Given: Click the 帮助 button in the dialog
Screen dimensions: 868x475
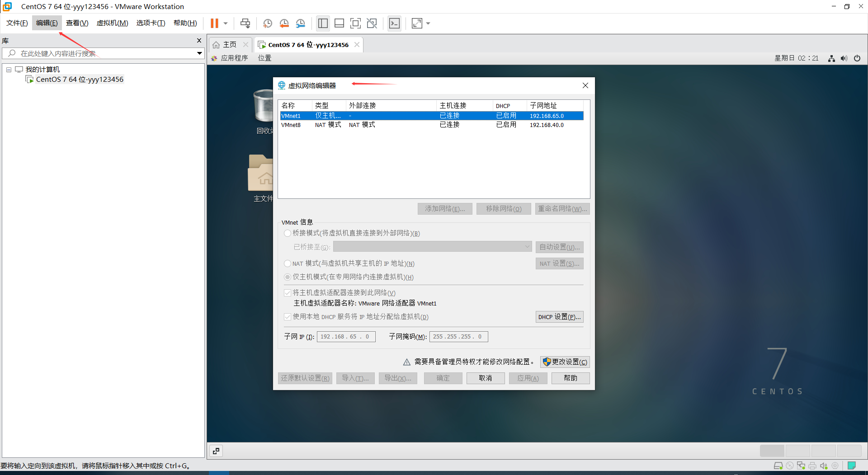Looking at the screenshot, I should 571,378.
